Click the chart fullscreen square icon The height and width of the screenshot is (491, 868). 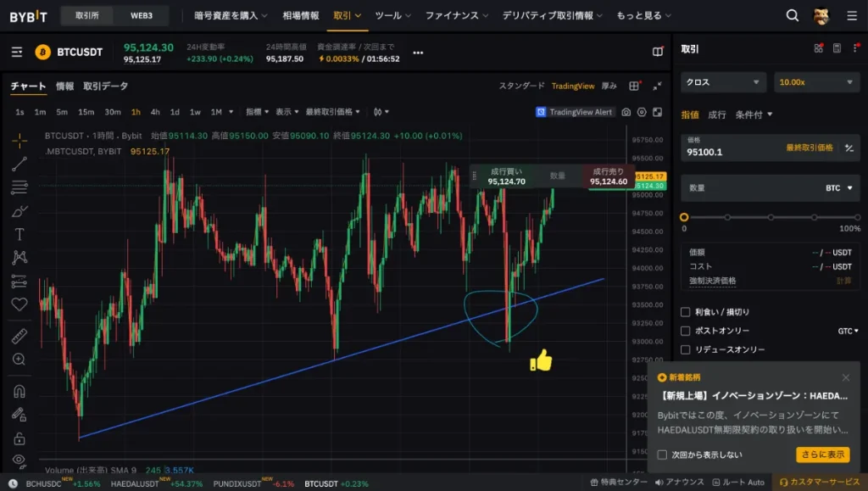coord(657,112)
